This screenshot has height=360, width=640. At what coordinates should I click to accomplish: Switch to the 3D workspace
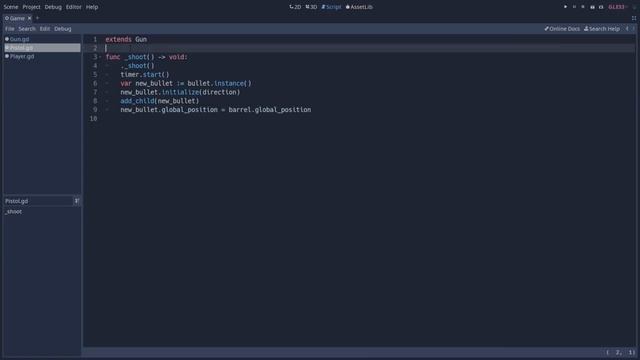311,7
